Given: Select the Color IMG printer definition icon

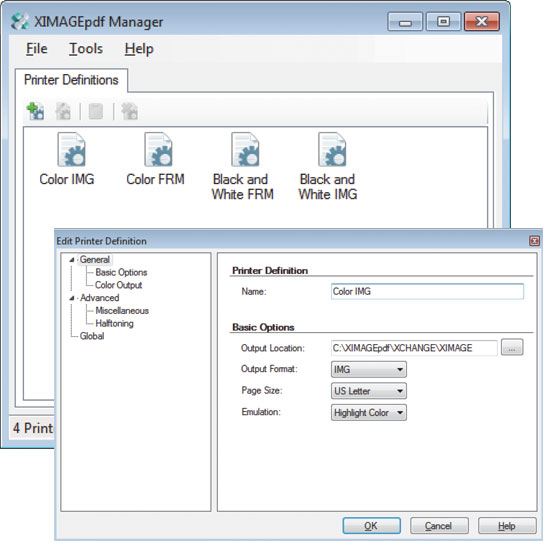Looking at the screenshot, I should pyautogui.click(x=71, y=149).
